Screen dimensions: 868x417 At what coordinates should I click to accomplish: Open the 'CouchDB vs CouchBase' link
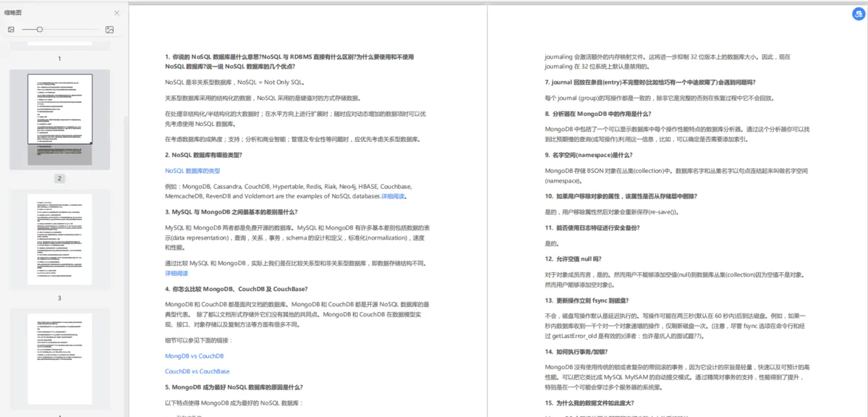tap(197, 371)
